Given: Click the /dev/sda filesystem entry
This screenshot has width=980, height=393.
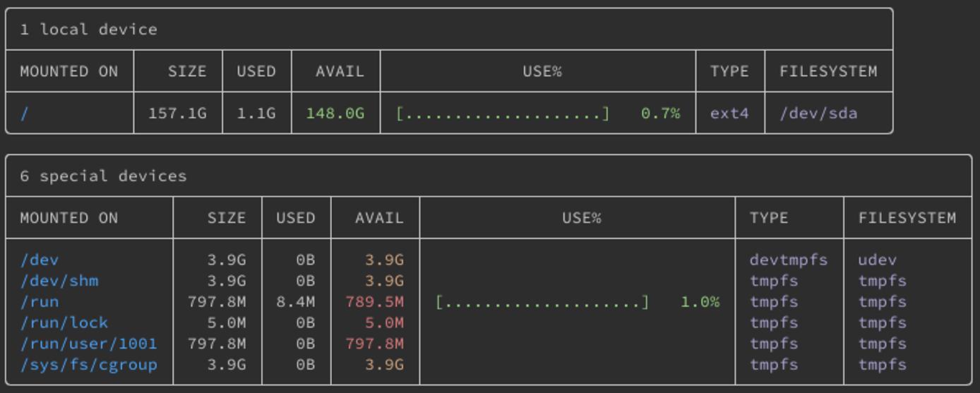Looking at the screenshot, I should pos(818,114).
